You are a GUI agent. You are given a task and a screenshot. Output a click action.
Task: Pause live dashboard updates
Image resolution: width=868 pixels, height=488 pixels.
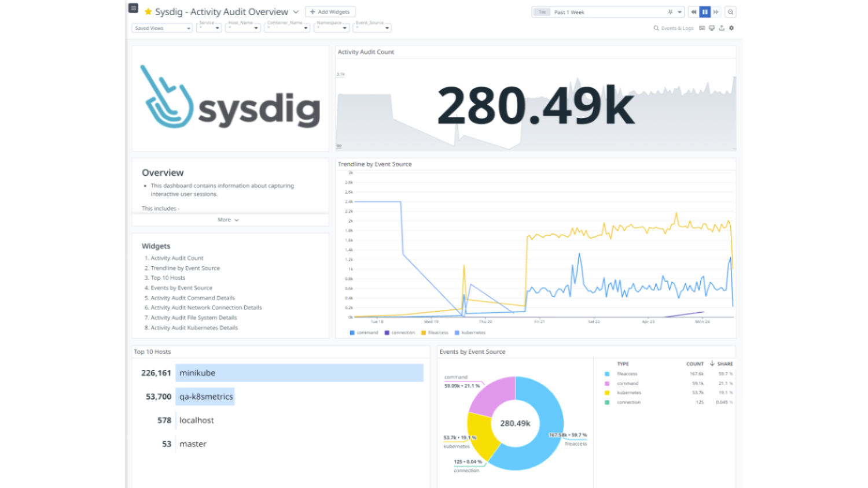tap(705, 12)
